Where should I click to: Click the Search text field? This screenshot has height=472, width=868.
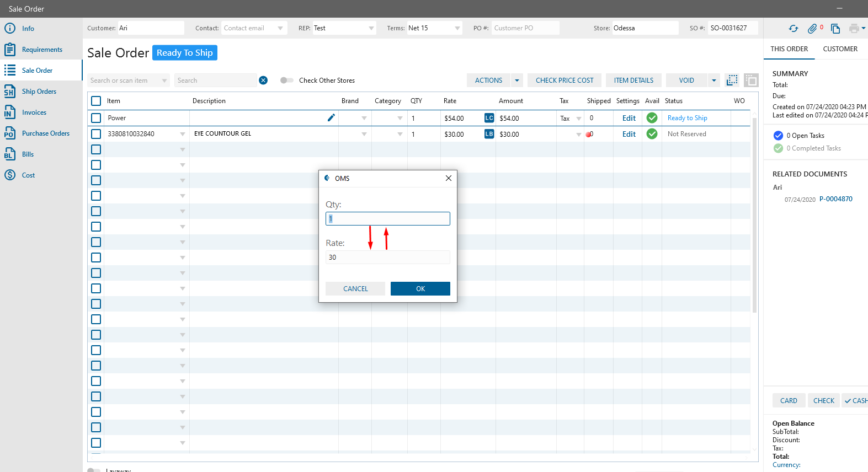(x=216, y=81)
